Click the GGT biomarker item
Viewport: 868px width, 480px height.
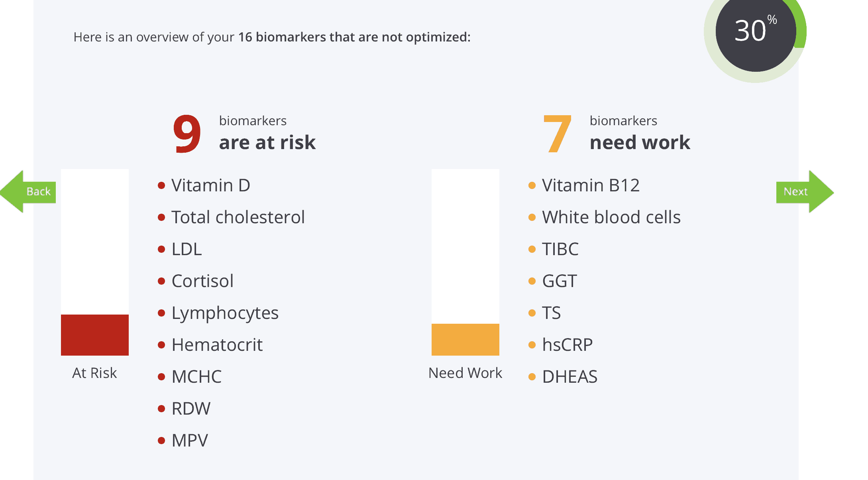click(560, 281)
